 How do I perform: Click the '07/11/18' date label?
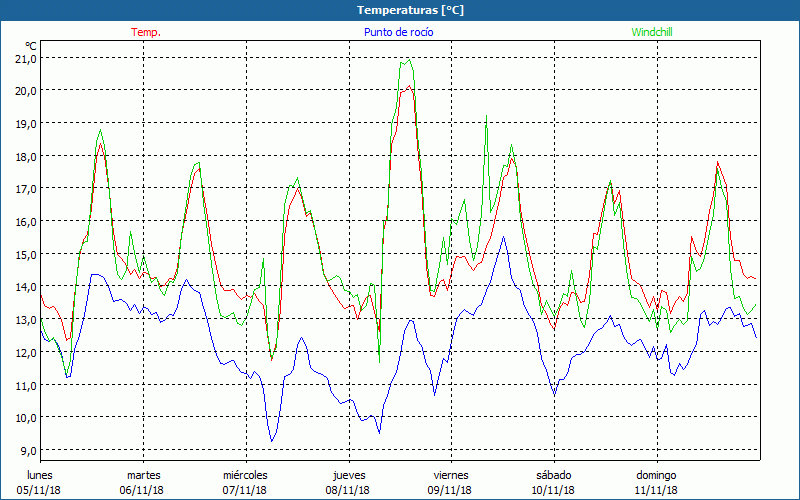tap(244, 490)
